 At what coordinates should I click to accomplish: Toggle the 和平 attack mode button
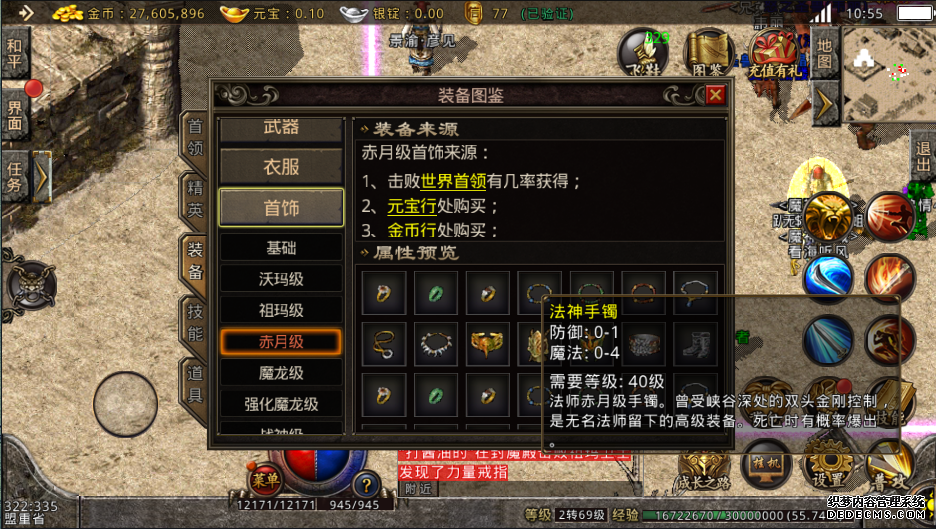(x=15, y=54)
